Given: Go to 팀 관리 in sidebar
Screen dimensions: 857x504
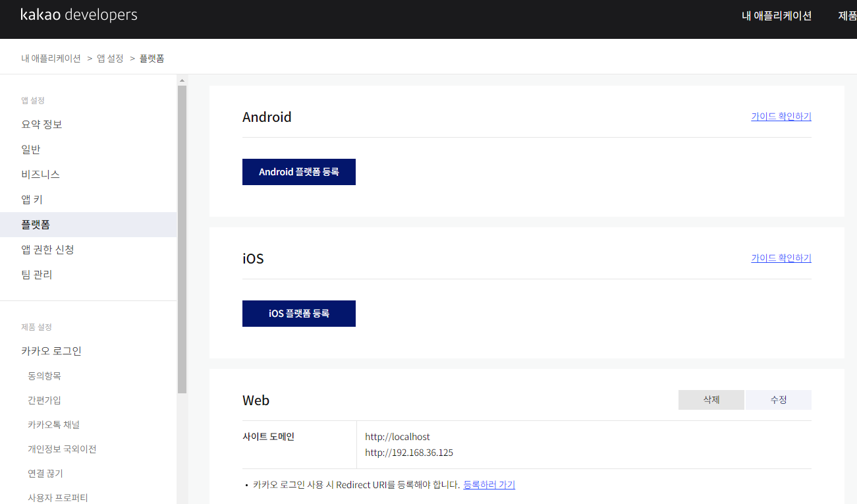Looking at the screenshot, I should point(36,275).
